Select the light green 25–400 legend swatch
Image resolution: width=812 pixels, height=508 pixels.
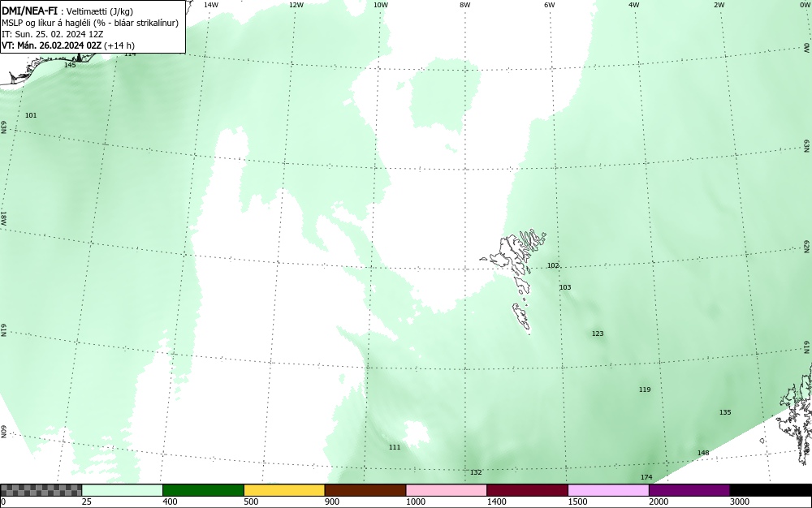[123, 490]
